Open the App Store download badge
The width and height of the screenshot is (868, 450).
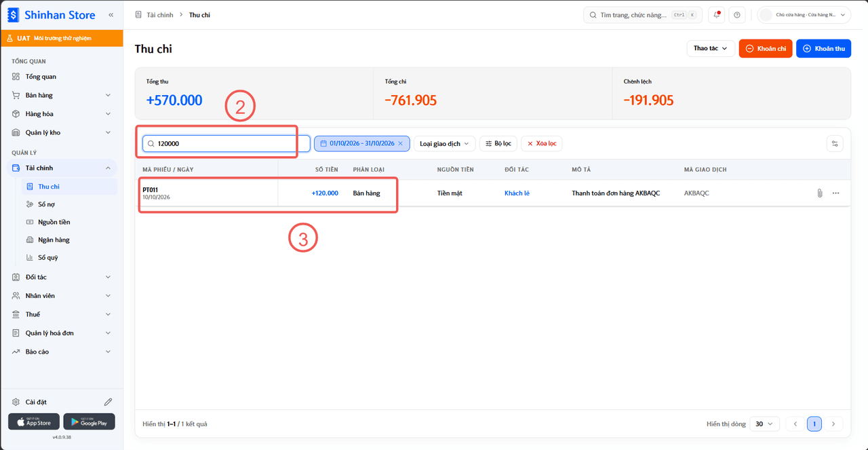(x=34, y=421)
